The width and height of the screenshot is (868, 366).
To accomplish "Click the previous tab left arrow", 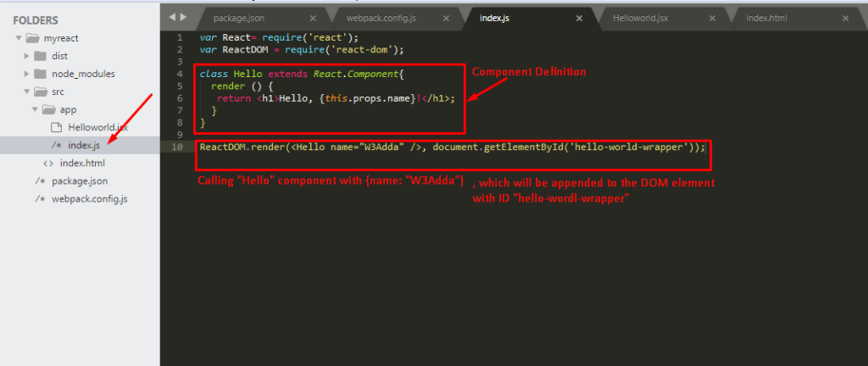I will (x=171, y=17).
